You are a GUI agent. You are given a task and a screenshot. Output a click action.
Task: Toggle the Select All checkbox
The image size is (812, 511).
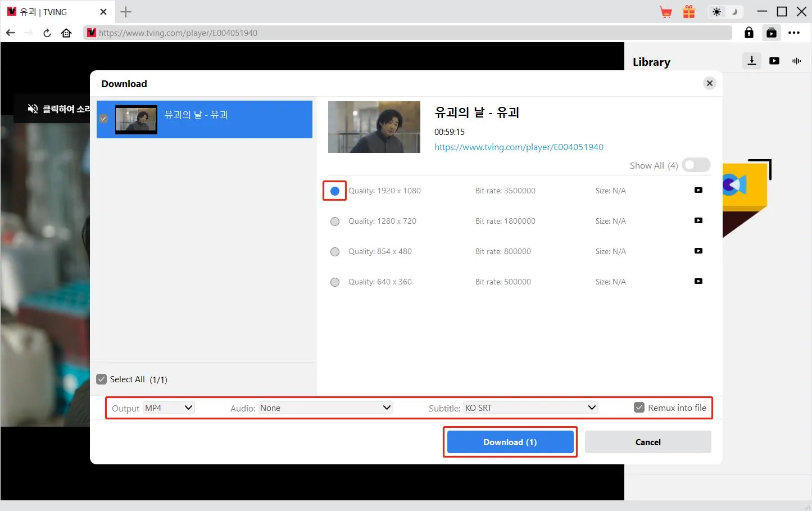tap(102, 379)
